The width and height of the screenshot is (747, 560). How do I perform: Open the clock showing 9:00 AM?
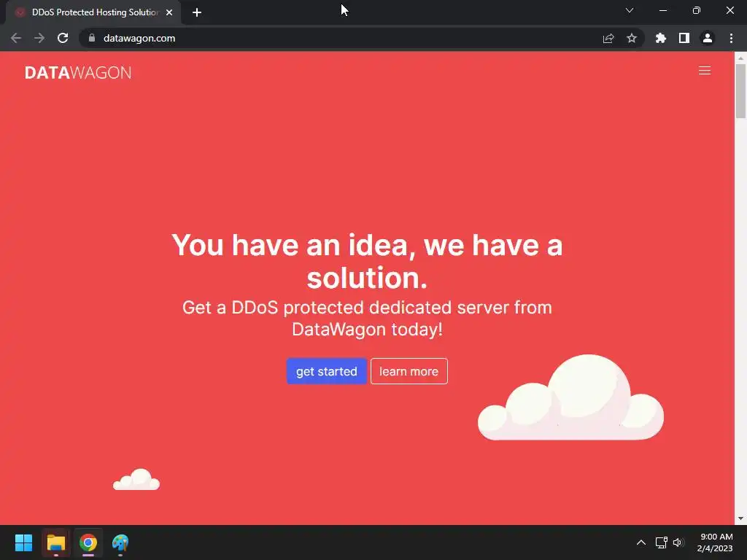coord(715,542)
